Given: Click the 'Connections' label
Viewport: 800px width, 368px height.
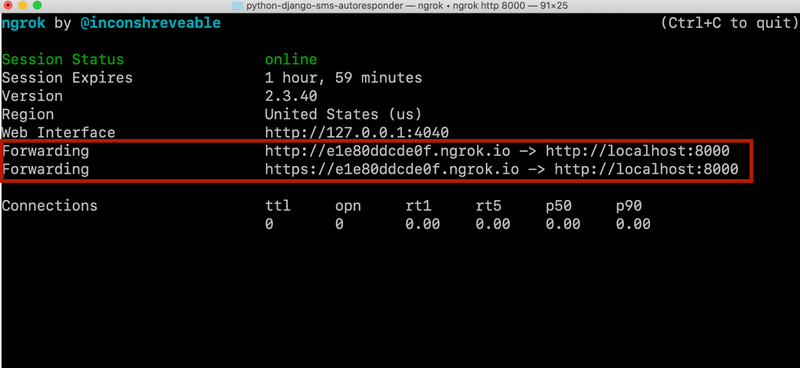Looking at the screenshot, I should (49, 206).
